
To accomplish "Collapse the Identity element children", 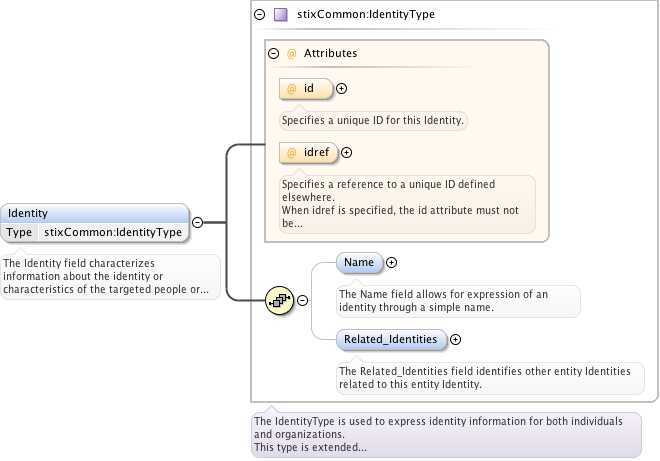I will point(197,223).
